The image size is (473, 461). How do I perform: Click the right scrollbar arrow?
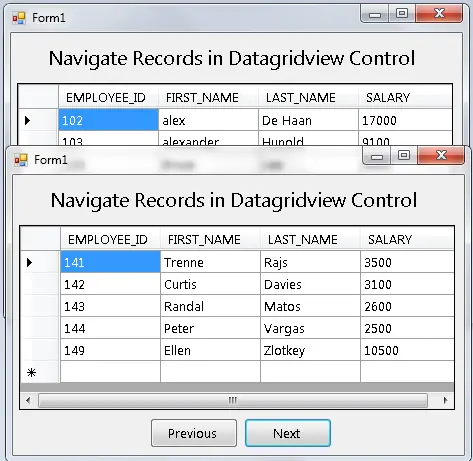pyautogui.click(x=446, y=400)
